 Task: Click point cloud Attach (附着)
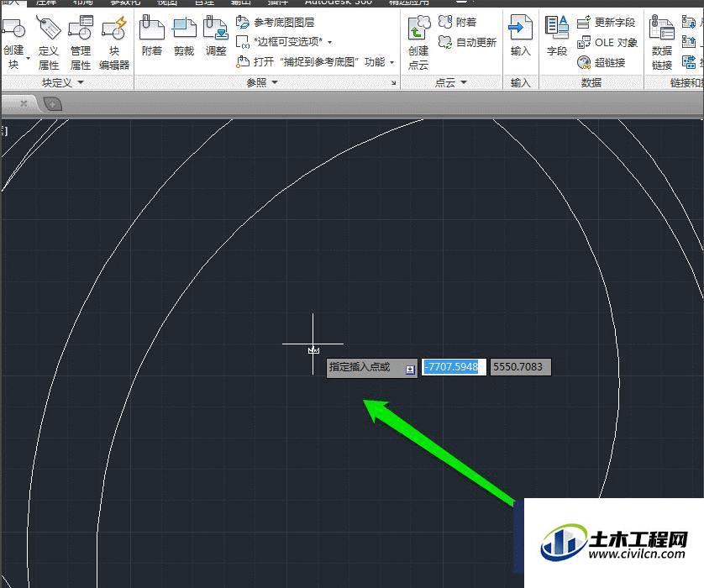pyautogui.click(x=457, y=22)
